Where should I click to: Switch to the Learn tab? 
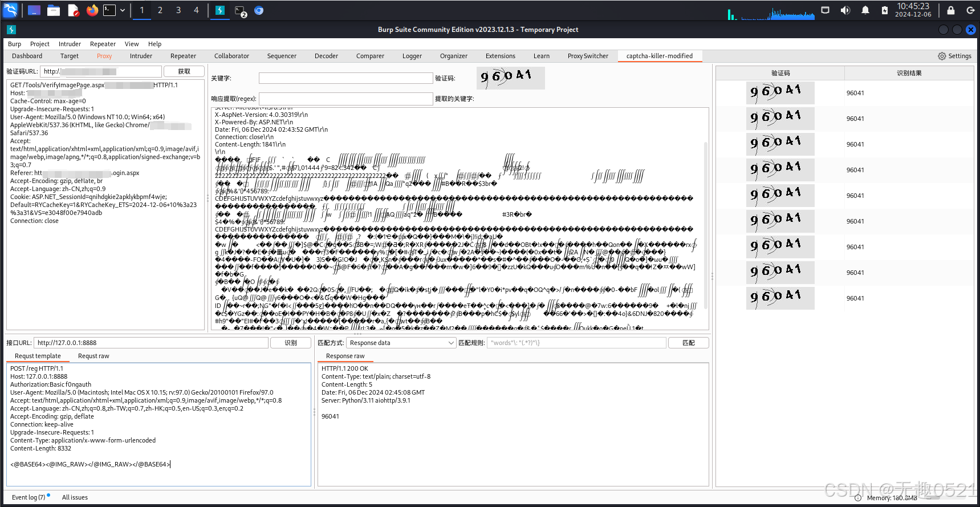[x=542, y=56]
